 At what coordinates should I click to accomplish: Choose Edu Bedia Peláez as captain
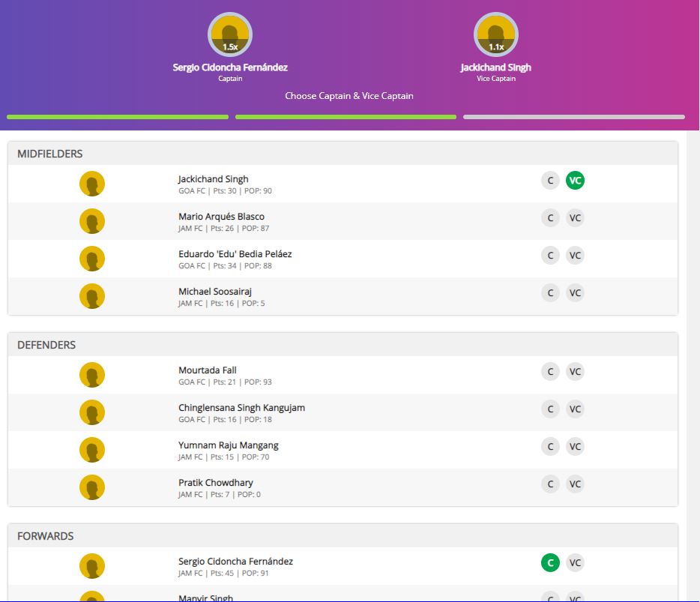click(x=550, y=256)
